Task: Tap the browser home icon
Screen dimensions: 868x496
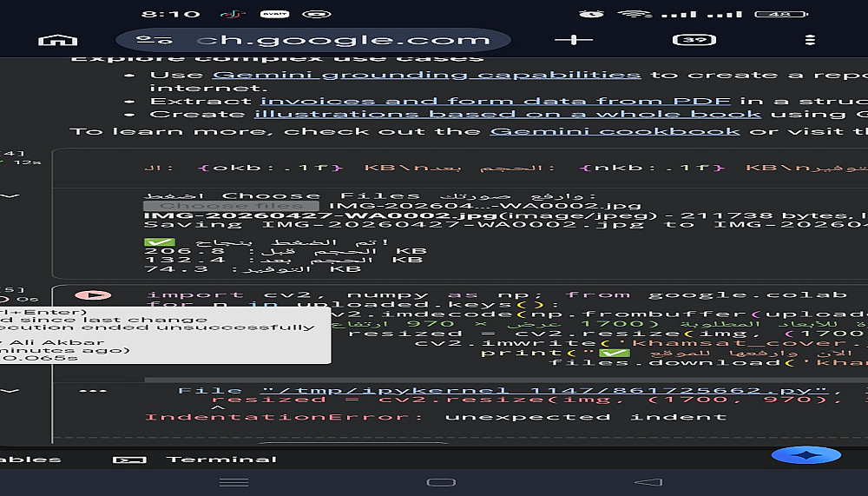Action: click(x=57, y=40)
